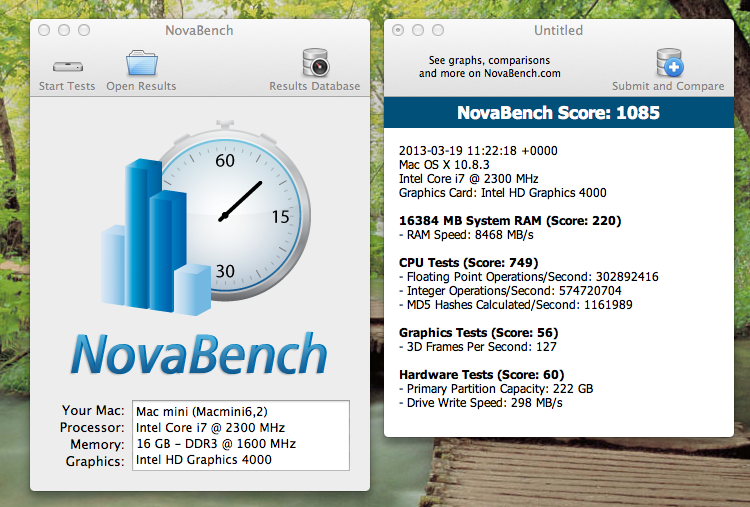The width and height of the screenshot is (750, 507).
Task: Minimize the Untitled results window
Action: point(418,31)
